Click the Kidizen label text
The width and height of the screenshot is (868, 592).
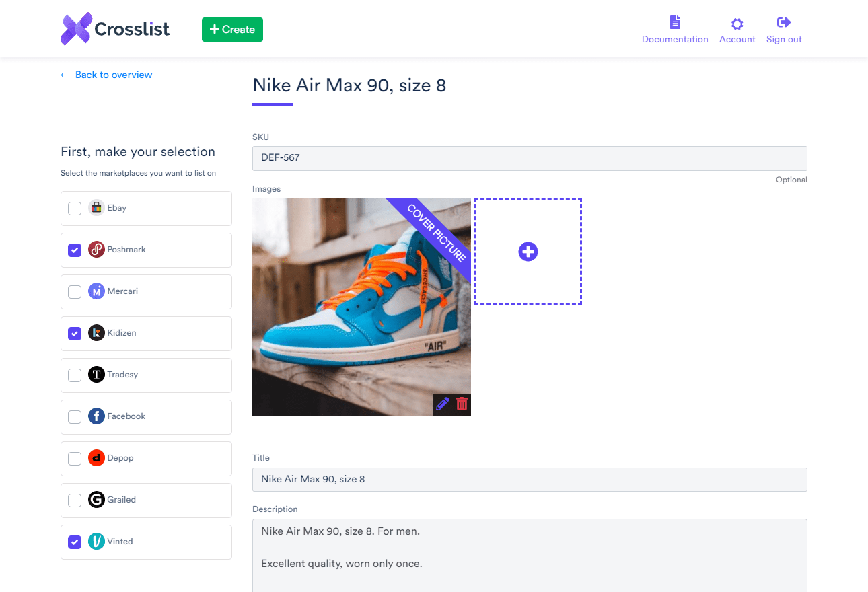tap(122, 333)
